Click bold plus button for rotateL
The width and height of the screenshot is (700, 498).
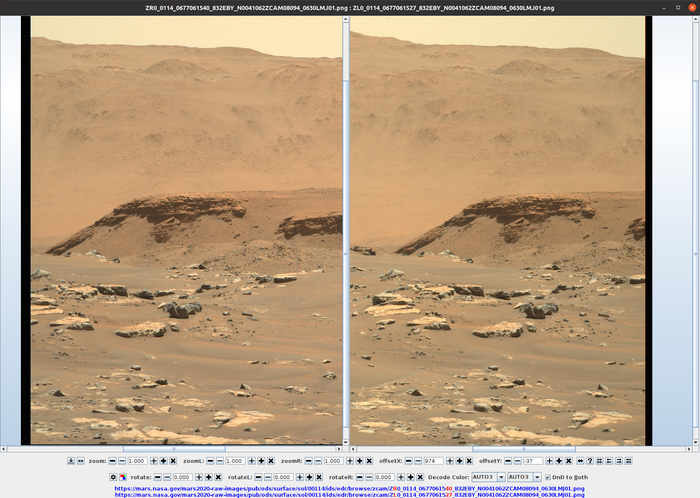[309, 477]
